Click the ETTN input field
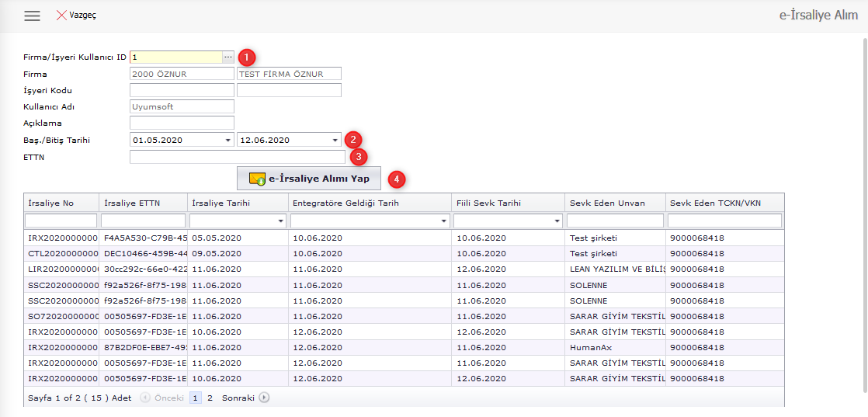Screen dimensions: 868x417 [x=237, y=157]
